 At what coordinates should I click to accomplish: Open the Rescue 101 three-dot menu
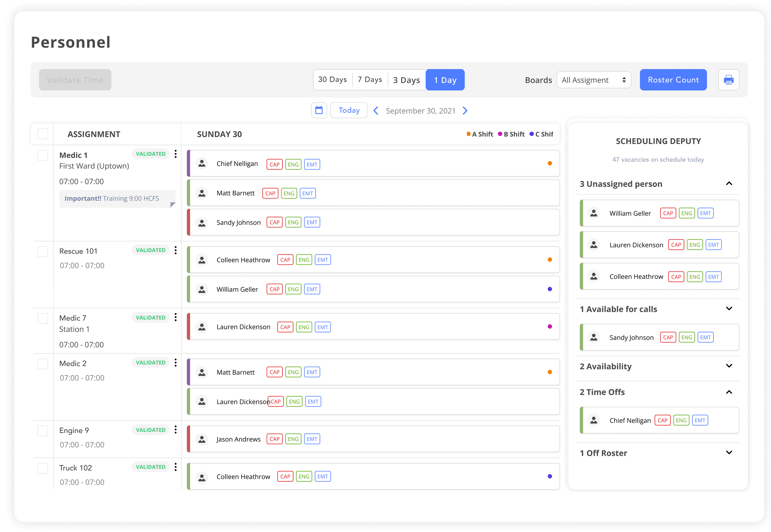coord(176,250)
